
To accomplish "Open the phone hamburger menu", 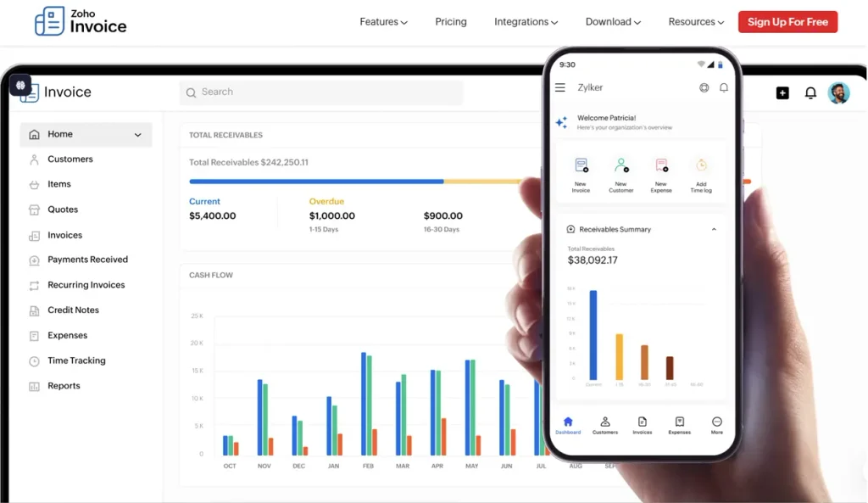I will click(560, 87).
